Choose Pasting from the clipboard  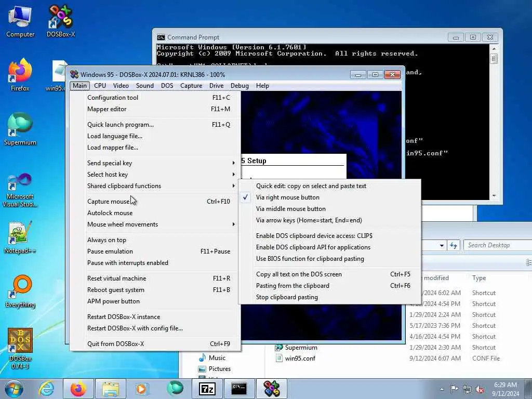point(329,286)
